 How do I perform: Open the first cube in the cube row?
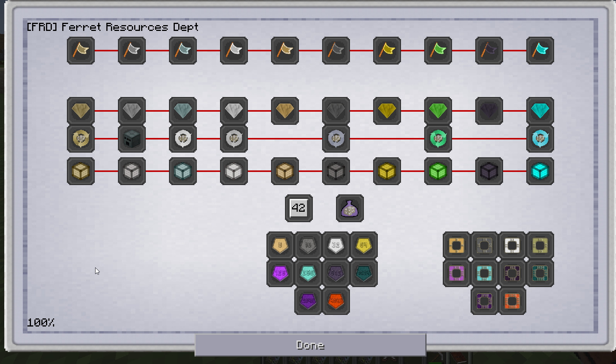click(x=81, y=171)
